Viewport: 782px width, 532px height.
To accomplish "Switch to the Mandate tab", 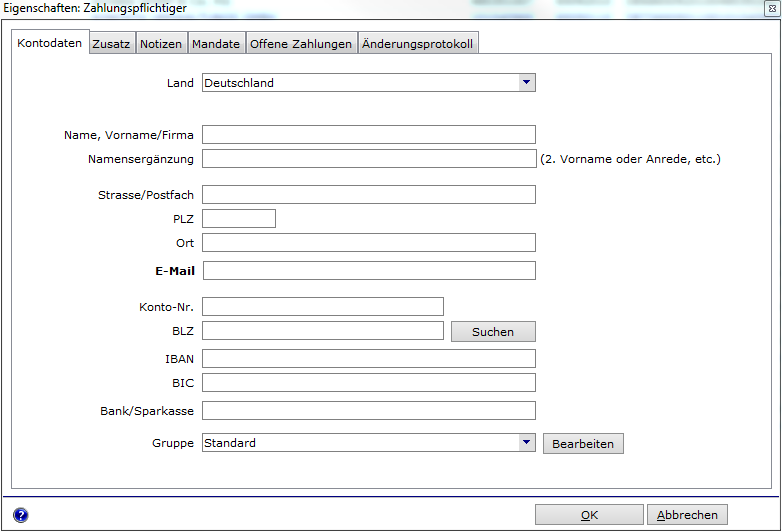I will coord(215,44).
